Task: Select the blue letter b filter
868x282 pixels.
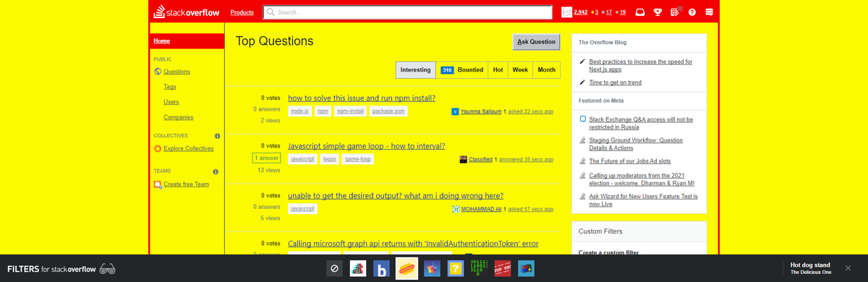Action: click(383, 268)
